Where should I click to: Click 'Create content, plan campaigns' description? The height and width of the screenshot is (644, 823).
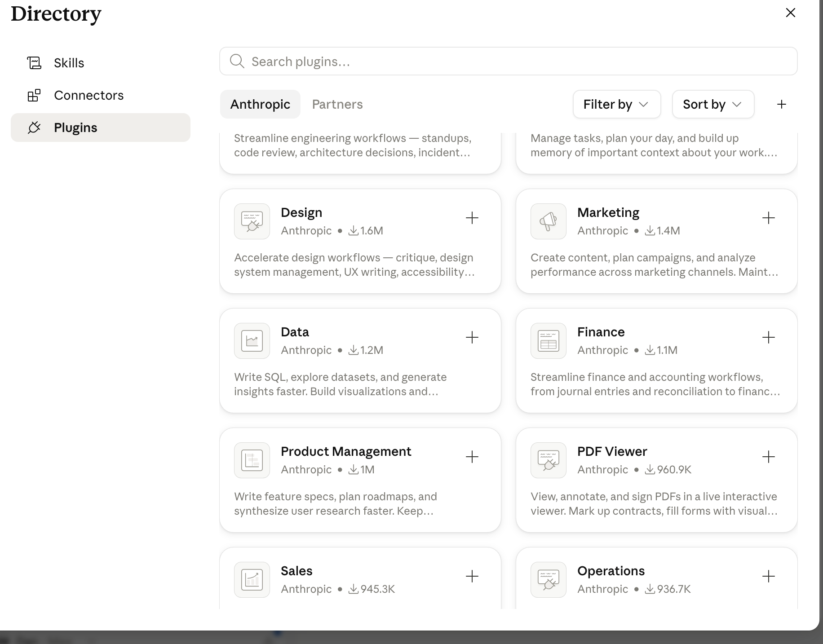point(654,265)
